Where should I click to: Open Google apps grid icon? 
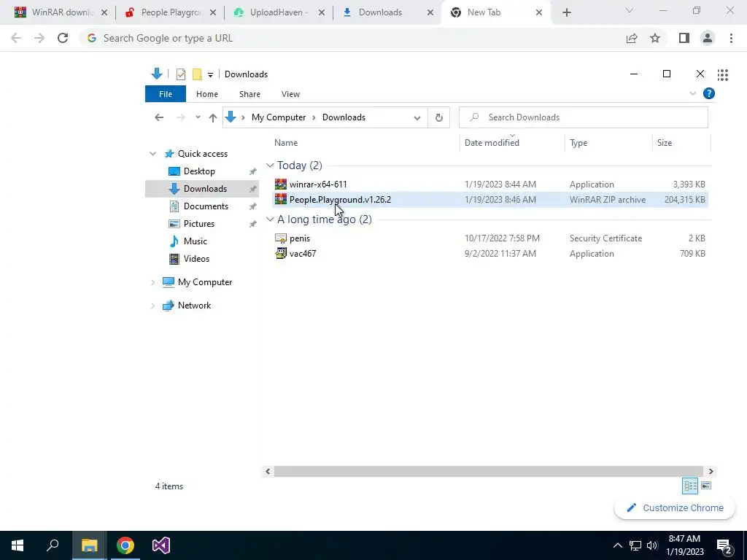pyautogui.click(x=723, y=74)
